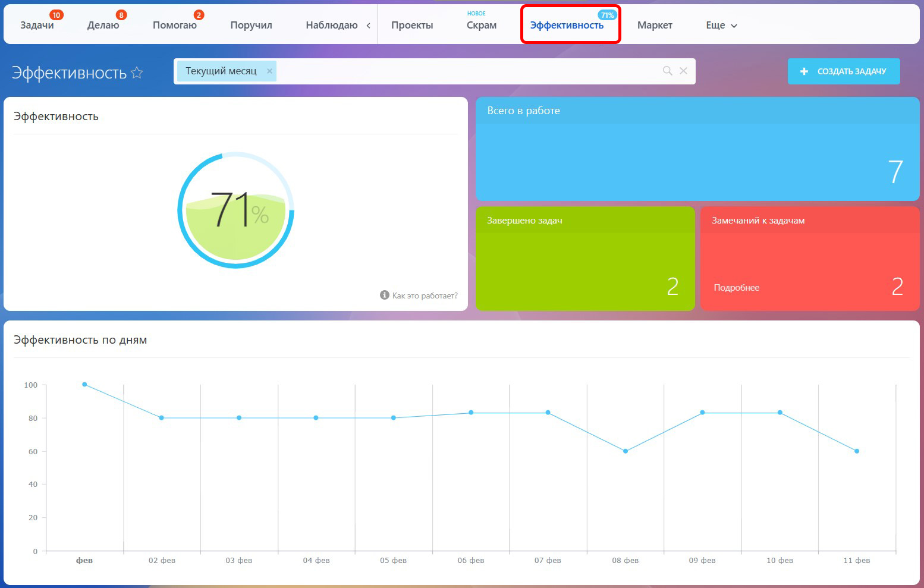The image size is (924, 588).
Task: Click the badge 10 on Задачи
Action: pyautogui.click(x=56, y=15)
